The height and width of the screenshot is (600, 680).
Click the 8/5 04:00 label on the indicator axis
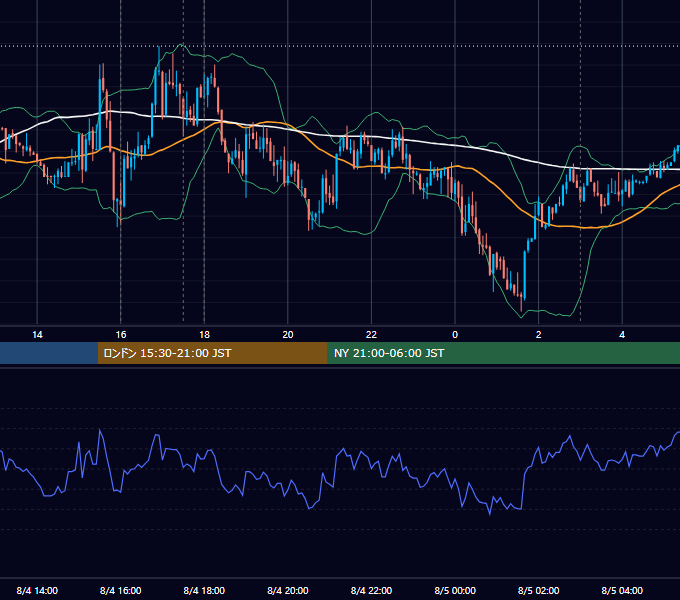click(x=622, y=591)
